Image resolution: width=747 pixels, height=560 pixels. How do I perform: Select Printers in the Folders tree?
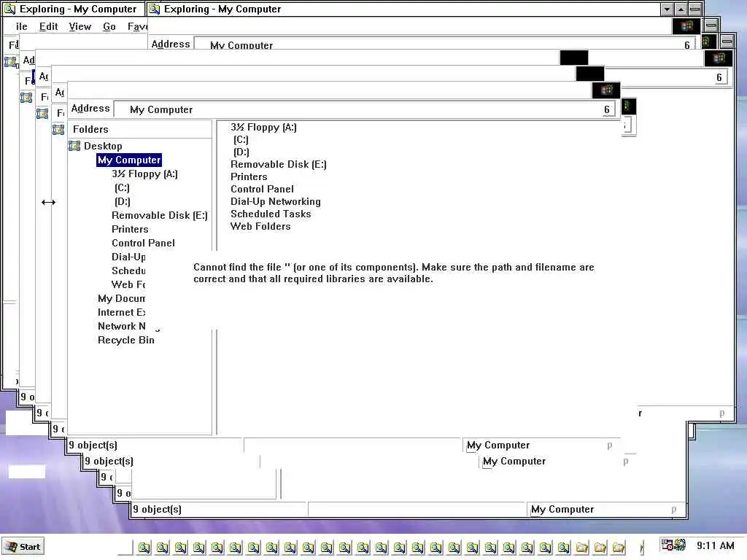130,229
